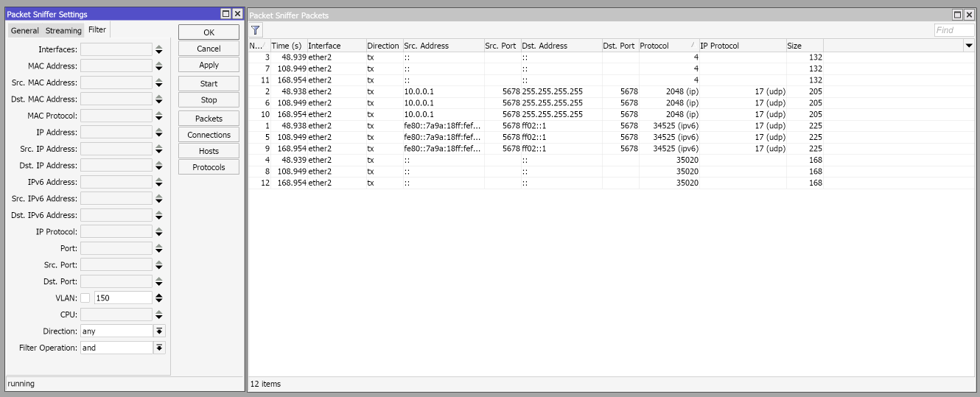Select packet number 2 from 10.0.0.1

click(612, 91)
